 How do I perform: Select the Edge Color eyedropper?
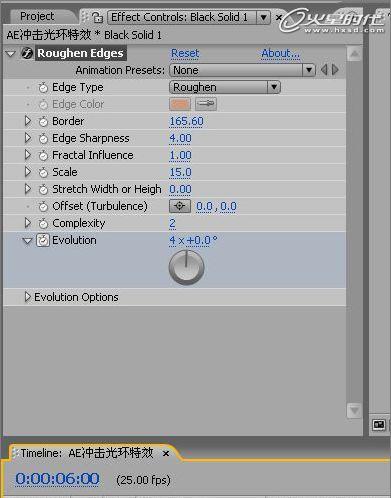(206, 104)
